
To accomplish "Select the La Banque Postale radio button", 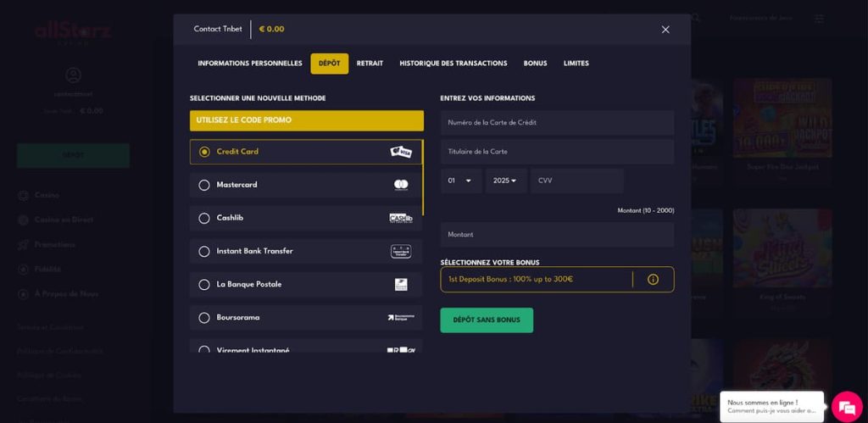I will pos(204,285).
